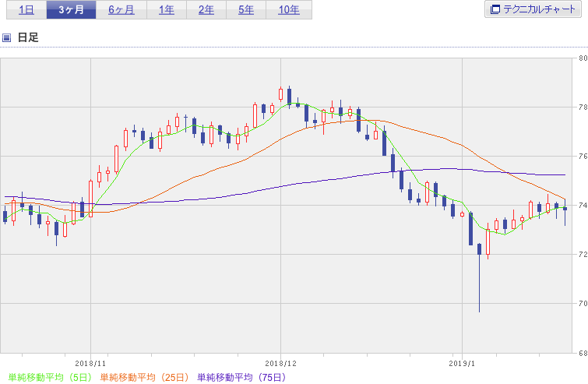Click the 70 price axis label
This screenshot has width=588, height=384.
[x=583, y=303]
